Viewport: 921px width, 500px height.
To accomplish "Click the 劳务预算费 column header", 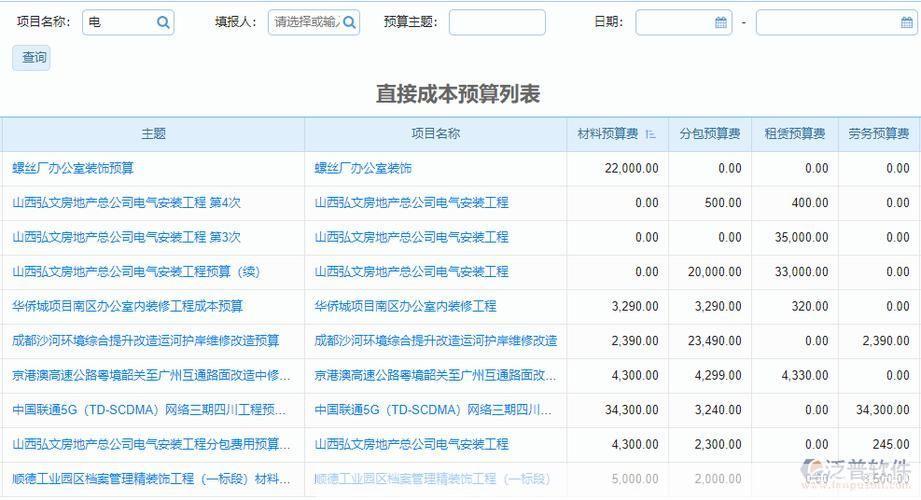I will 879,134.
